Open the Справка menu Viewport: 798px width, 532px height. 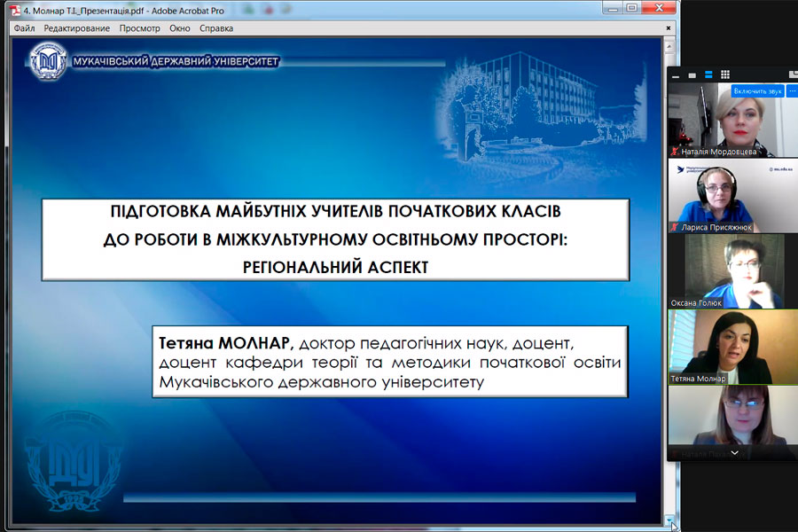click(216, 28)
